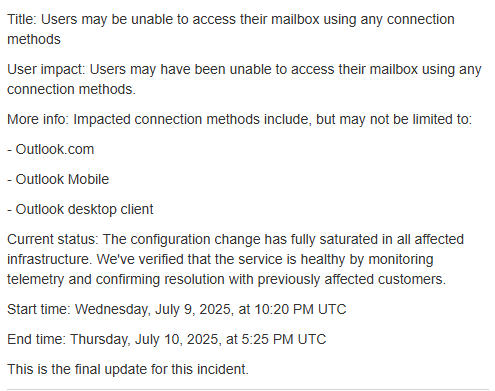Viewport: 495px width, 391px height.
Task: Click the 'Current status:' label
Action: click(x=53, y=239)
